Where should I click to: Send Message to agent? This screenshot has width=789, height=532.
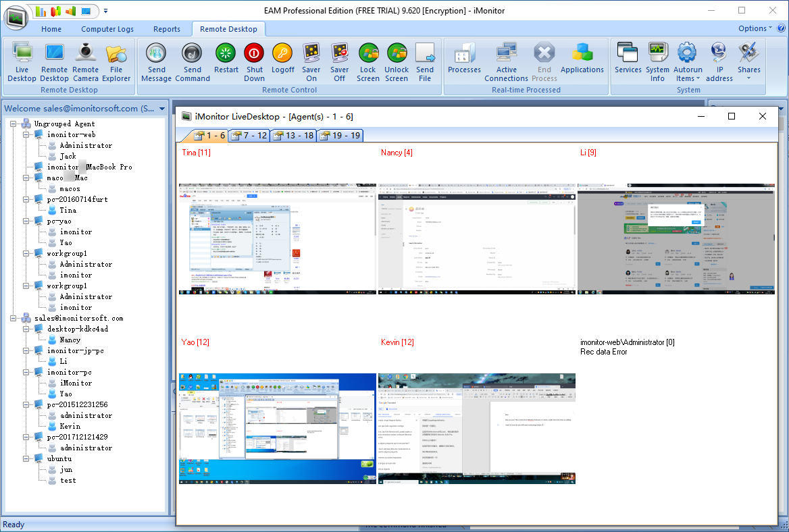pos(156,62)
